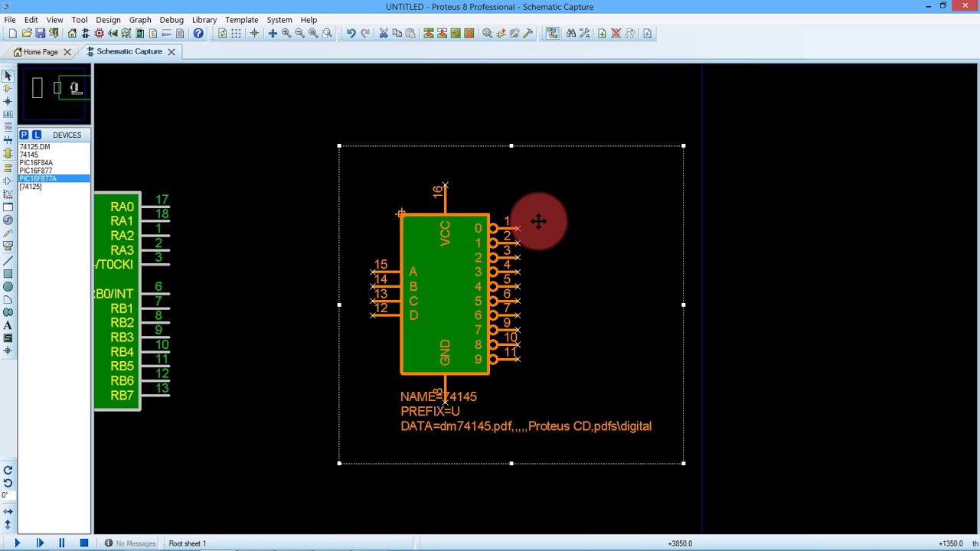Open the Help question mark icon

(x=198, y=33)
